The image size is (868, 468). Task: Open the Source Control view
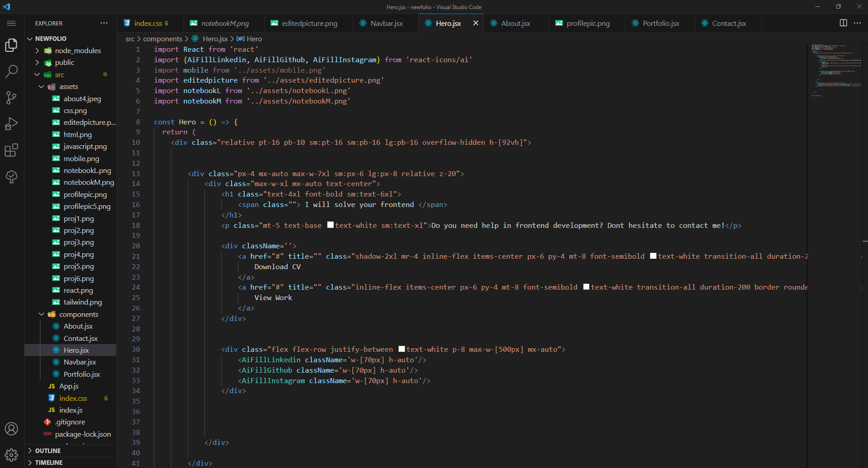point(11,97)
